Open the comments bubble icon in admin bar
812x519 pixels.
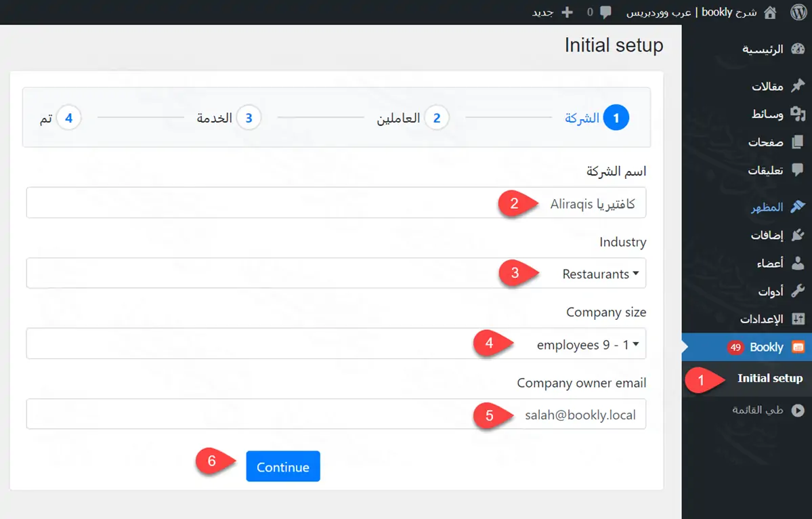[x=605, y=12]
